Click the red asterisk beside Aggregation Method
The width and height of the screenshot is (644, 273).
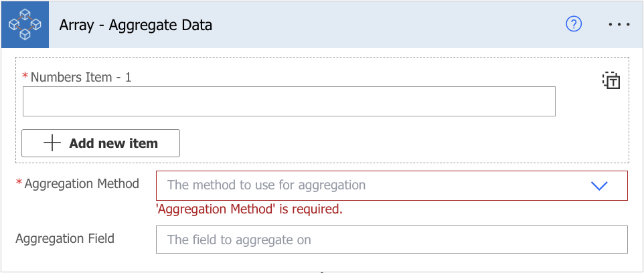click(x=19, y=182)
